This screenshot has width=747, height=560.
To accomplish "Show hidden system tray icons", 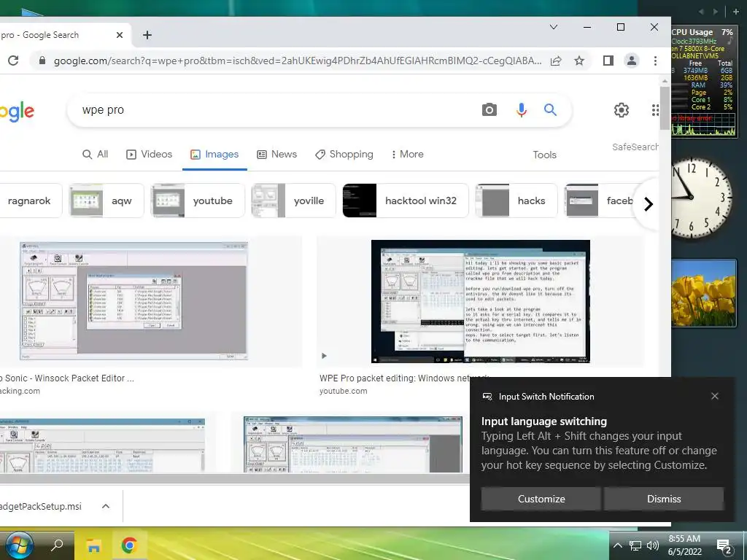I will coord(617,545).
